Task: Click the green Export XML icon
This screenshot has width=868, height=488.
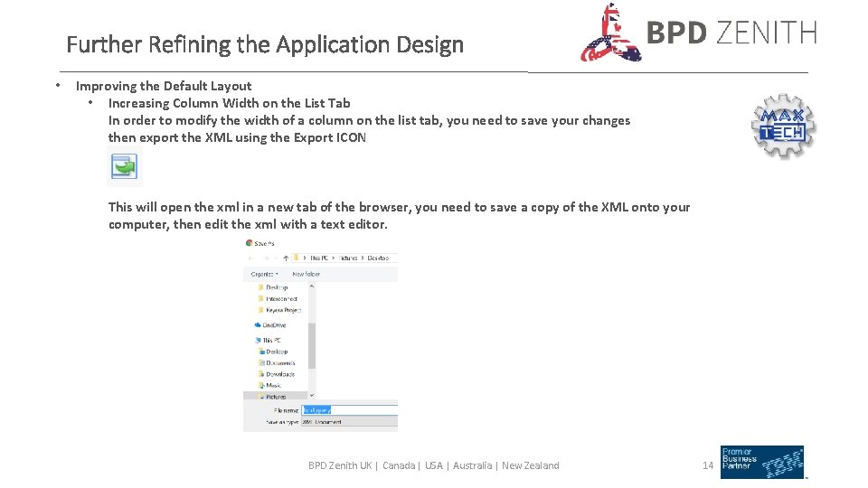Action: point(124,166)
